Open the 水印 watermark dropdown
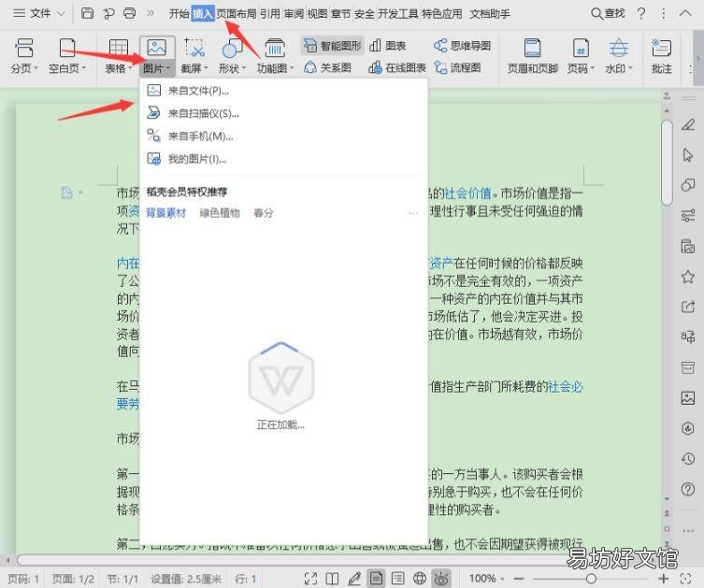Image resolution: width=704 pixels, height=588 pixels. [x=619, y=56]
